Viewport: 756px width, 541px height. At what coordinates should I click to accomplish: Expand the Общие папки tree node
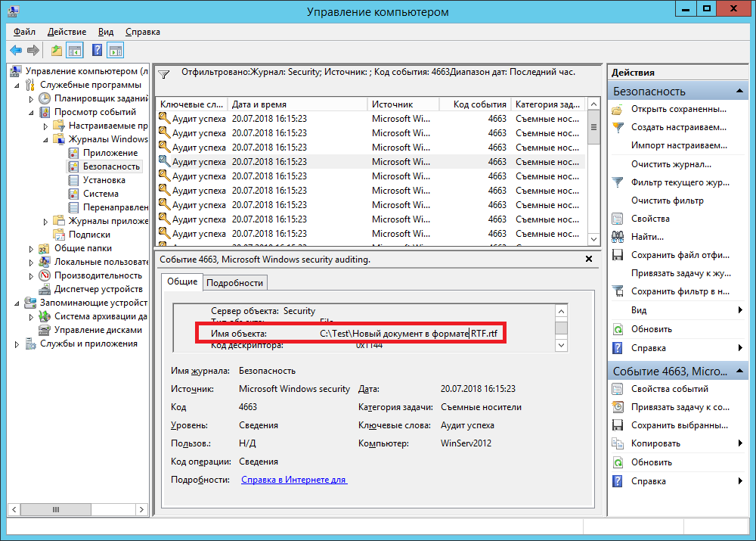click(x=31, y=248)
